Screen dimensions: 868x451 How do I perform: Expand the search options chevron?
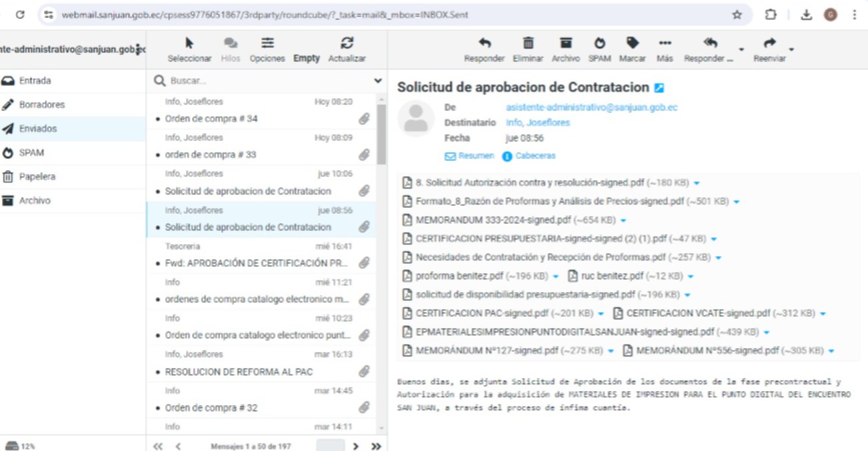coord(378,81)
